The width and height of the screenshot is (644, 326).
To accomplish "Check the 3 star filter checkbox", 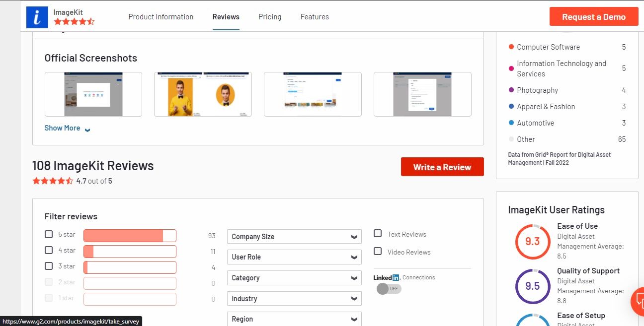I will tap(49, 266).
